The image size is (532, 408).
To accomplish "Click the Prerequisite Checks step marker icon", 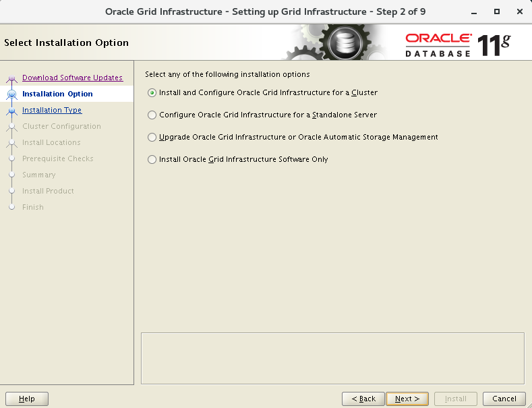I will pyautogui.click(x=12, y=158).
